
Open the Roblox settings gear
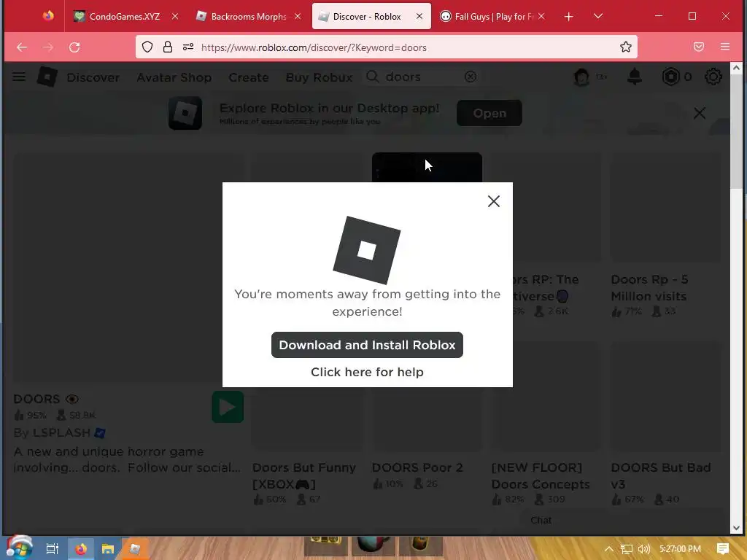click(x=713, y=77)
